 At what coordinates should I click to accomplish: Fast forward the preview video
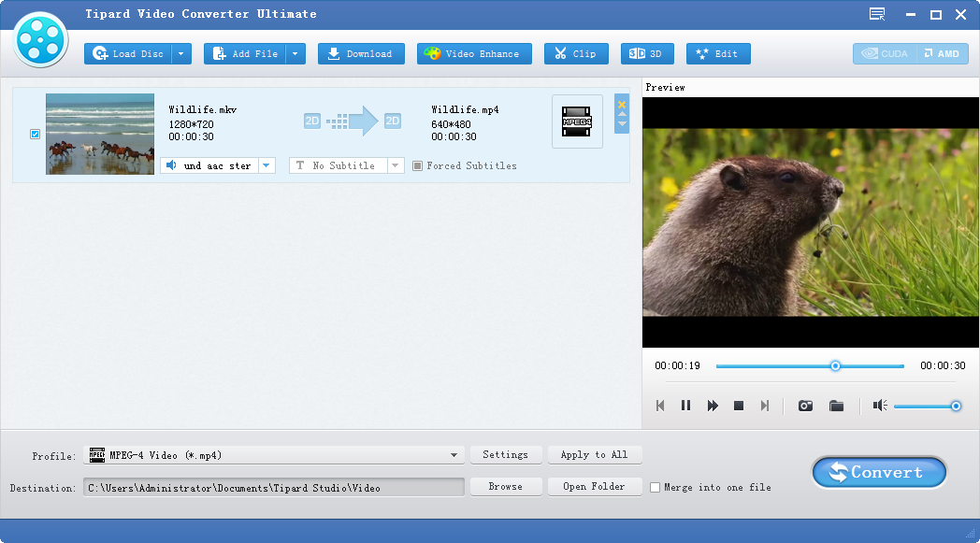coord(713,406)
